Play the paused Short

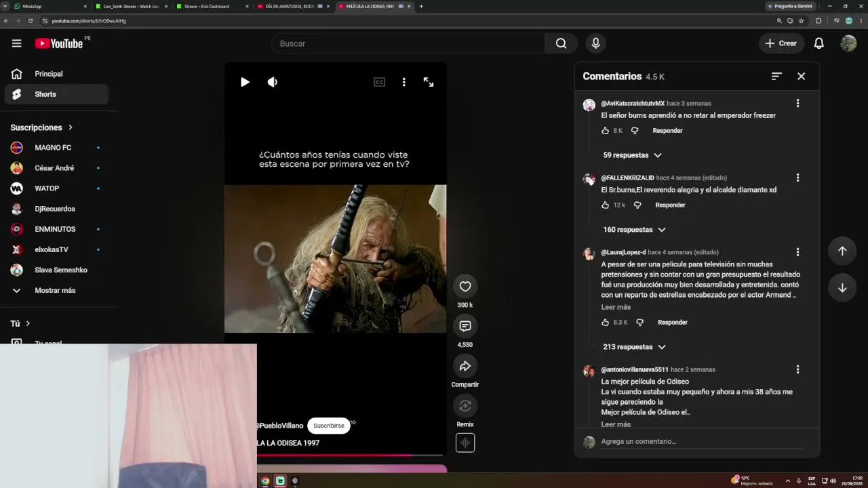point(245,82)
